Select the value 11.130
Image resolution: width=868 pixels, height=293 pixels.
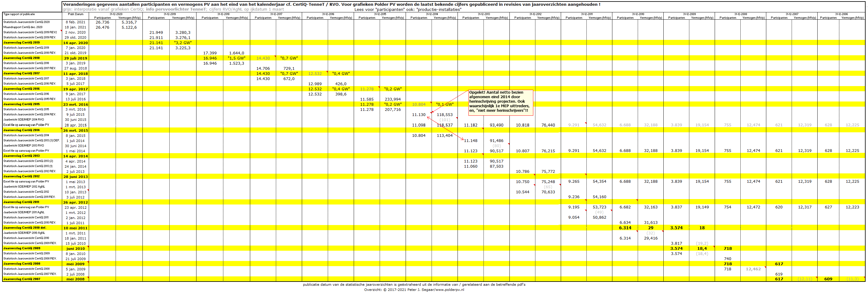(x=419, y=115)
